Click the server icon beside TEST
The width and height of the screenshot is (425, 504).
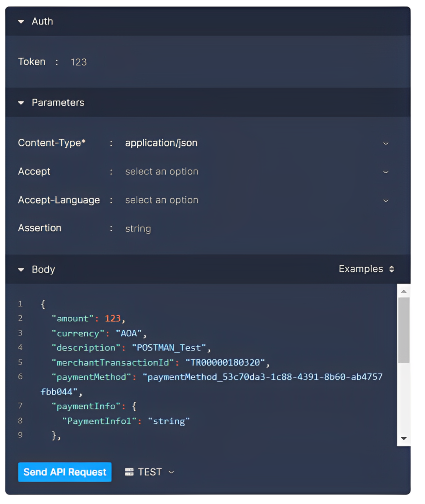(x=129, y=472)
